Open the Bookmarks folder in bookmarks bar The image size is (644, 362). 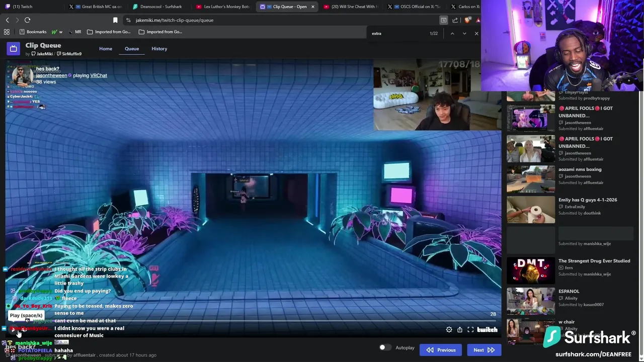coord(32,32)
